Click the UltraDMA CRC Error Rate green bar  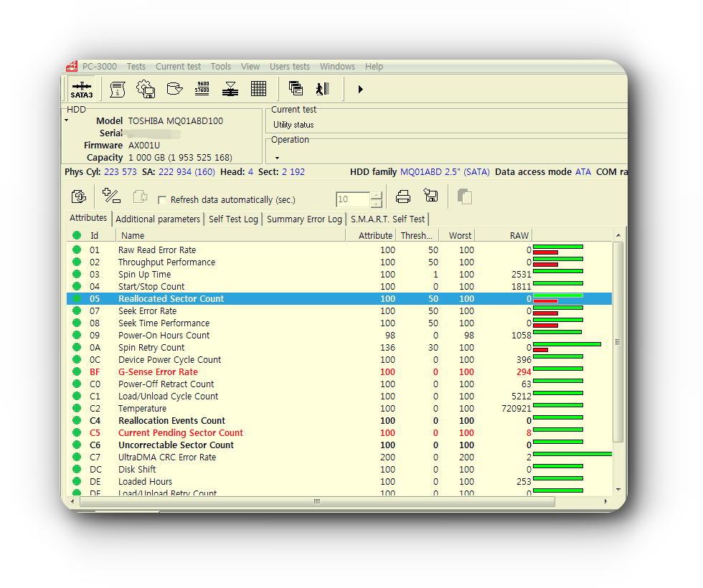pyautogui.click(x=572, y=455)
